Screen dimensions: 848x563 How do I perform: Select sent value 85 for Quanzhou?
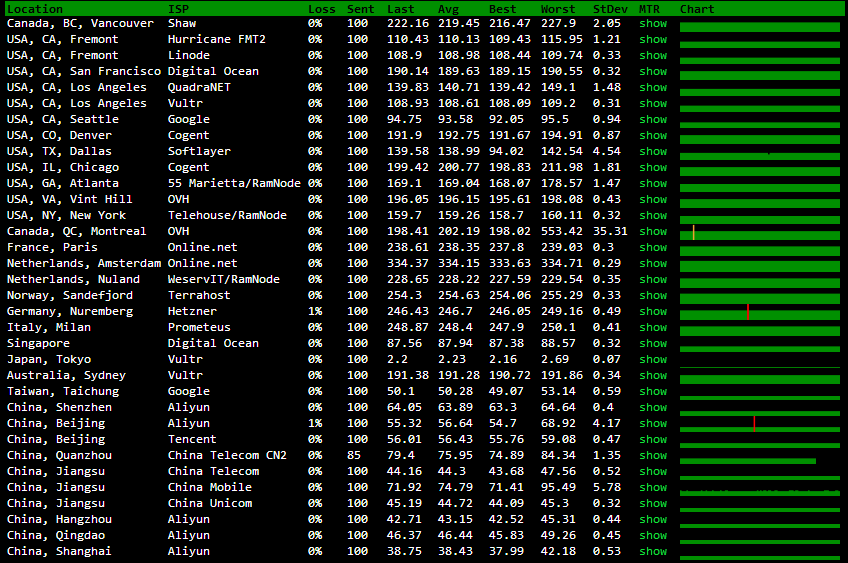pyautogui.click(x=354, y=455)
